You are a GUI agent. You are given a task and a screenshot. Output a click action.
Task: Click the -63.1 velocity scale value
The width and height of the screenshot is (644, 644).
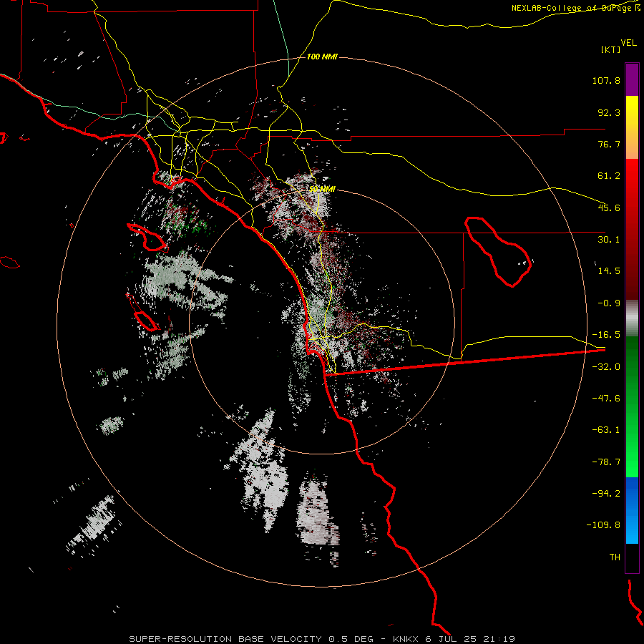606,430
